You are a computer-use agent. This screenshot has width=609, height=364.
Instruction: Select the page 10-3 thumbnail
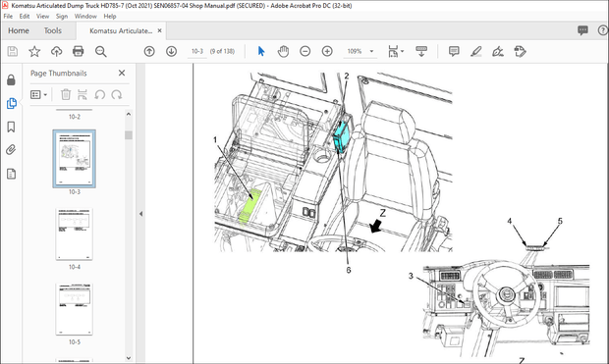[75, 159]
